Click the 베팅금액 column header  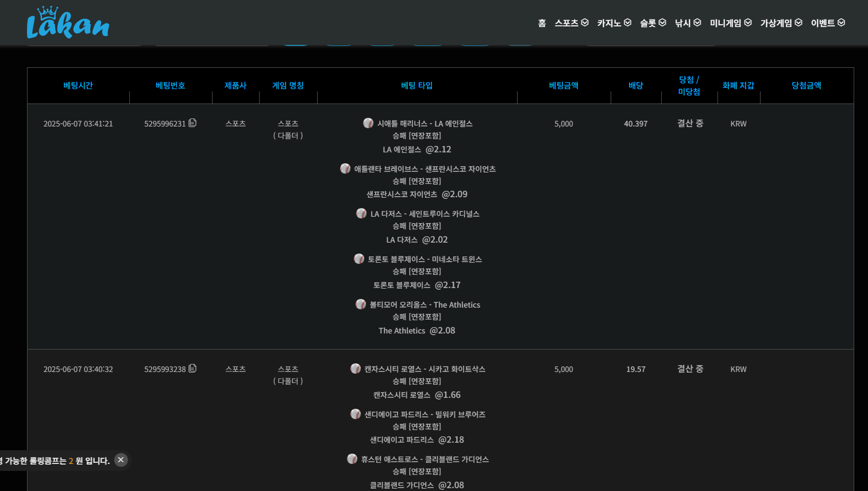[x=564, y=86]
